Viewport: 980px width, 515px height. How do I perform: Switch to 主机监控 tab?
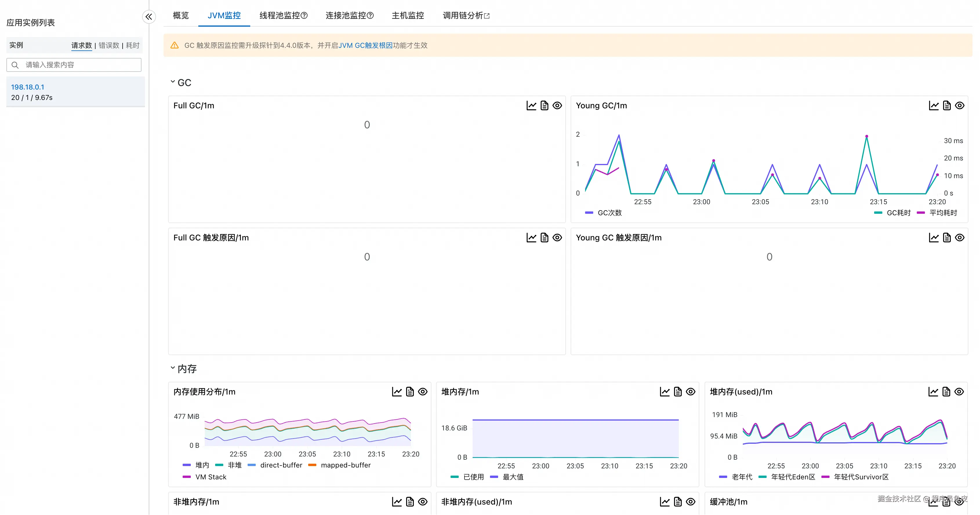click(407, 16)
